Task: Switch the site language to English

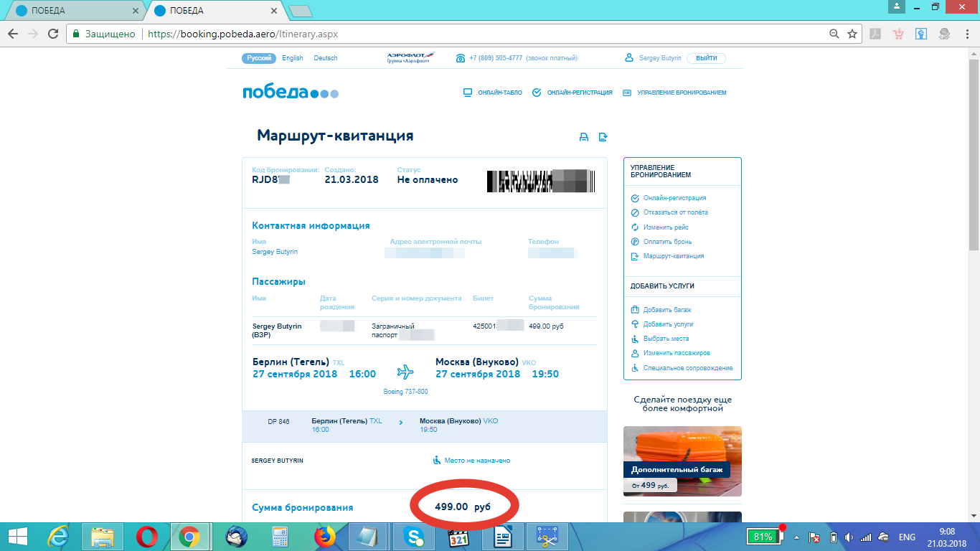Action: [293, 58]
